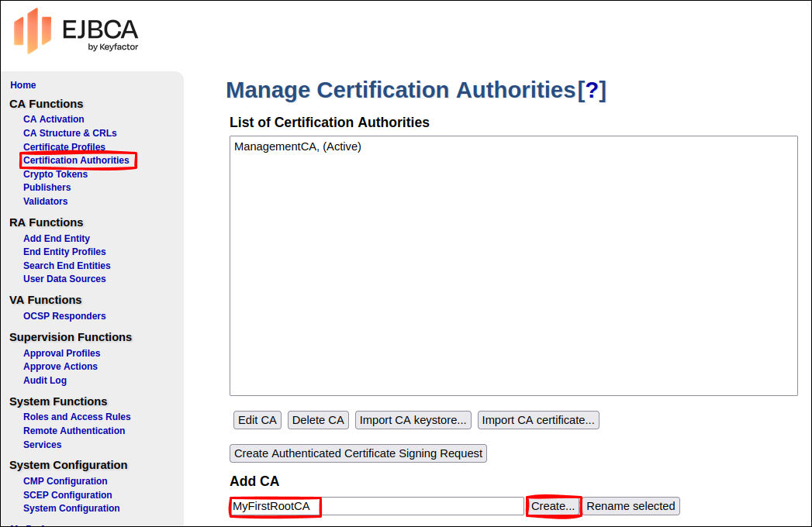Open CA Activation page
This screenshot has width=812, height=527.
click(x=54, y=119)
